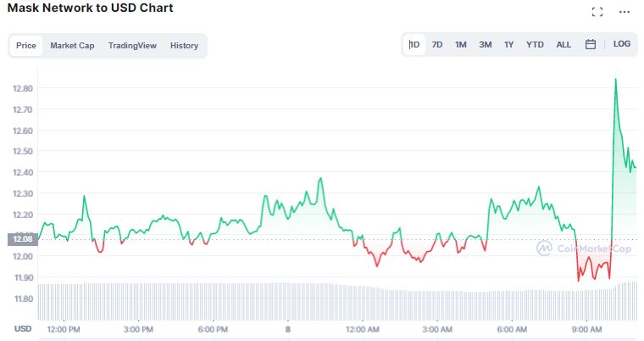Select the 1Y time range
Image resolution: width=644 pixels, height=341 pixels.
pos(509,44)
